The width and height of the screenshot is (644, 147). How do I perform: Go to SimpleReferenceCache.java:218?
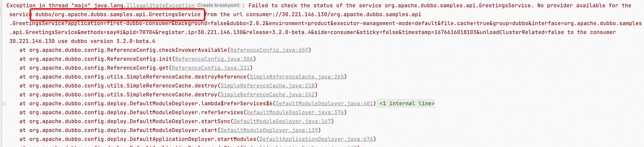267,86
